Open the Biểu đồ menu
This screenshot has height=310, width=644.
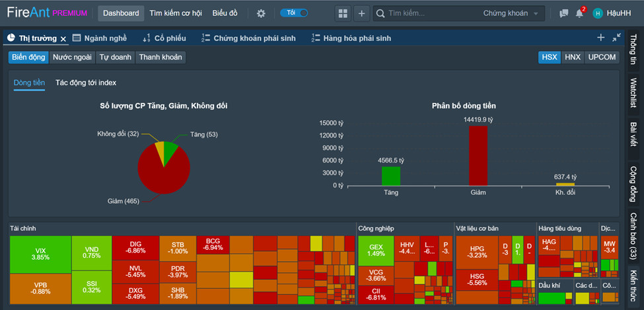pos(225,13)
